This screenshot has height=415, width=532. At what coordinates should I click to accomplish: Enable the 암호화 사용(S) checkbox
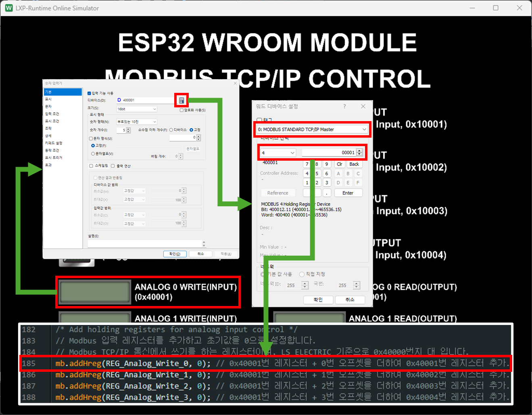point(182,110)
